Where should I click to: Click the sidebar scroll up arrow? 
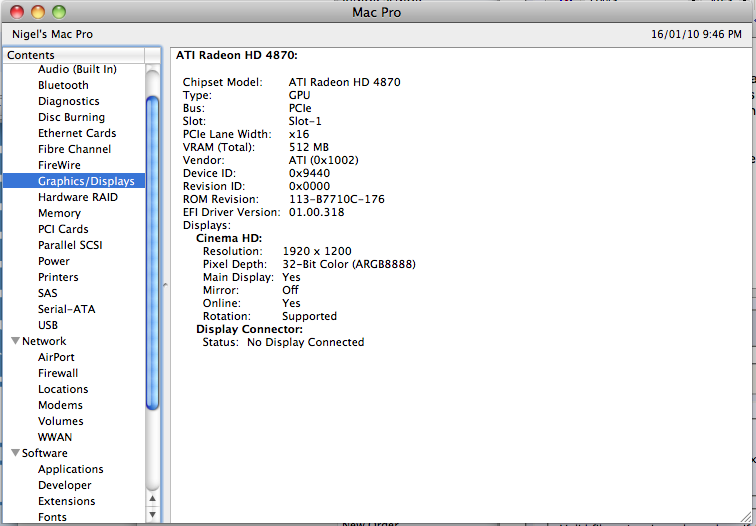coord(152,499)
